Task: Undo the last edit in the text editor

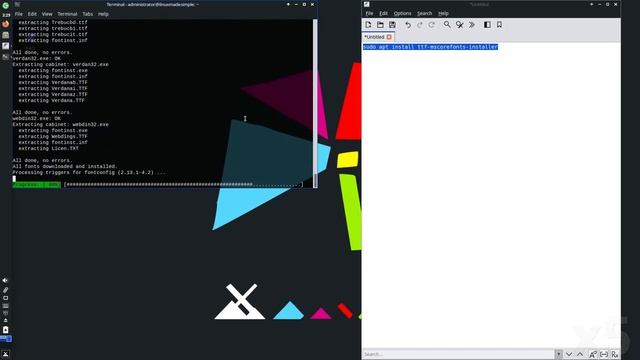Action: pos(408,25)
